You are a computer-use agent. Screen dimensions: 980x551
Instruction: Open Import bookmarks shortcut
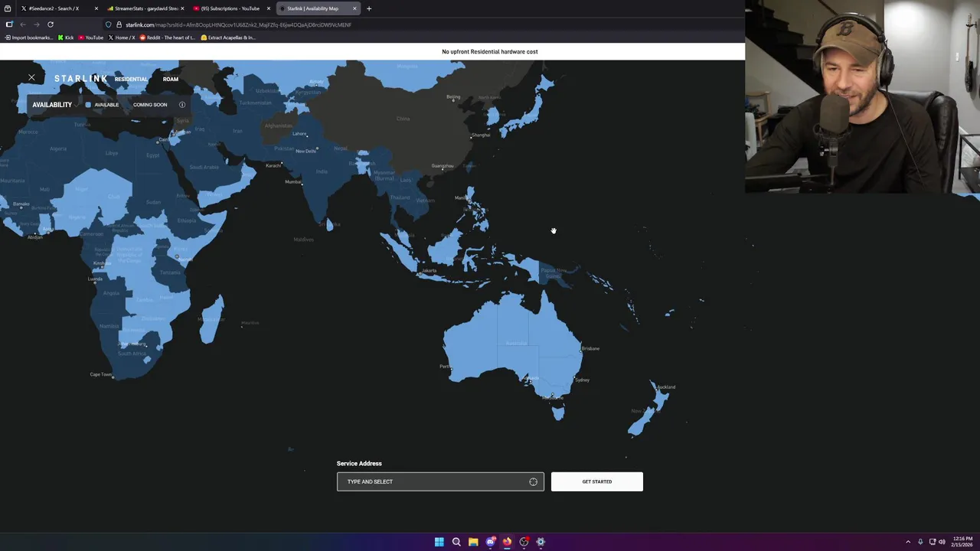tap(28, 37)
